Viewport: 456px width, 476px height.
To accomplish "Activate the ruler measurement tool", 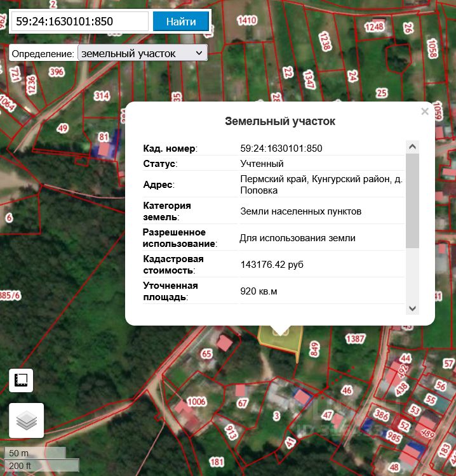I will pos(21,380).
